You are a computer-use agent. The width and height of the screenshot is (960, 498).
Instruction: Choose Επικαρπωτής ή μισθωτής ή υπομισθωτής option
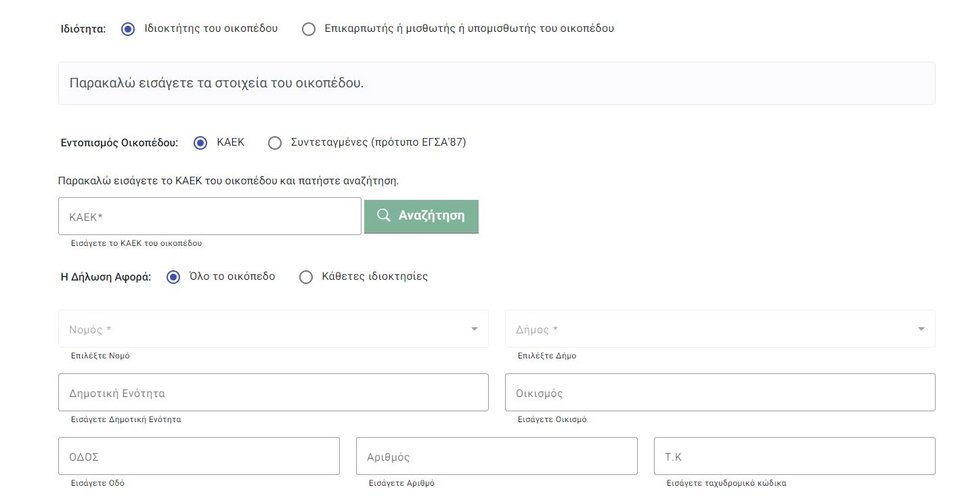coord(309,29)
